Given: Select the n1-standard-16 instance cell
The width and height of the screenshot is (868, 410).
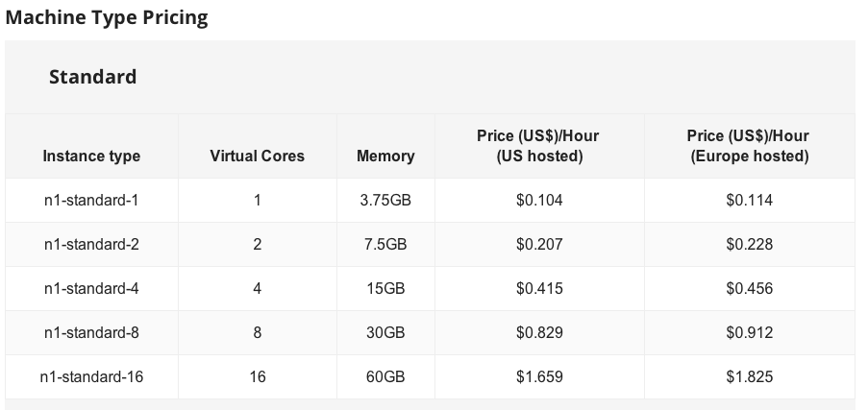Looking at the screenshot, I should pos(91,376).
